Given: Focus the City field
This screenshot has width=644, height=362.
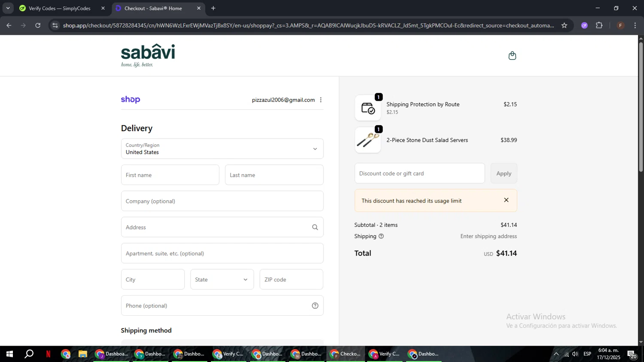Looking at the screenshot, I should 153,280.
